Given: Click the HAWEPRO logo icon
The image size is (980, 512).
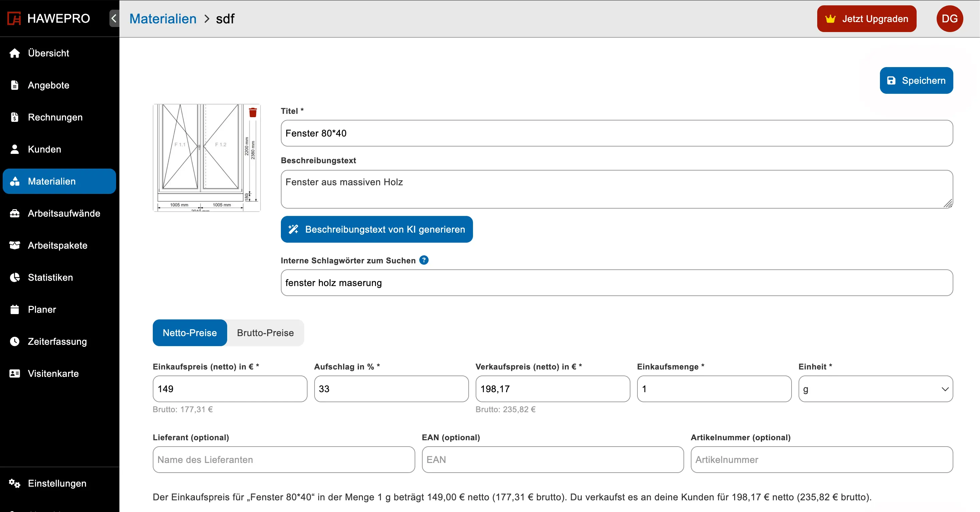Looking at the screenshot, I should click(x=14, y=18).
